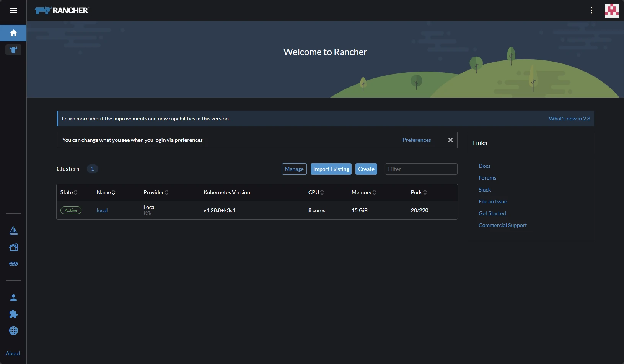Click the Manage clusters button
624x364 pixels.
click(294, 169)
